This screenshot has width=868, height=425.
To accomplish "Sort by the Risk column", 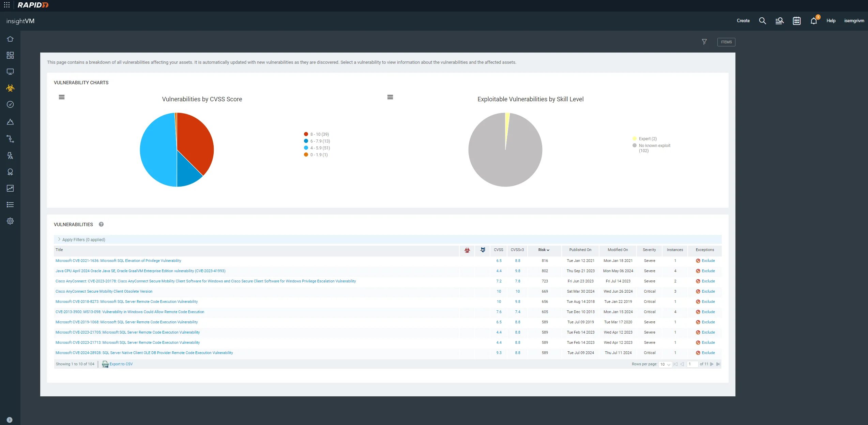I will pyautogui.click(x=544, y=250).
